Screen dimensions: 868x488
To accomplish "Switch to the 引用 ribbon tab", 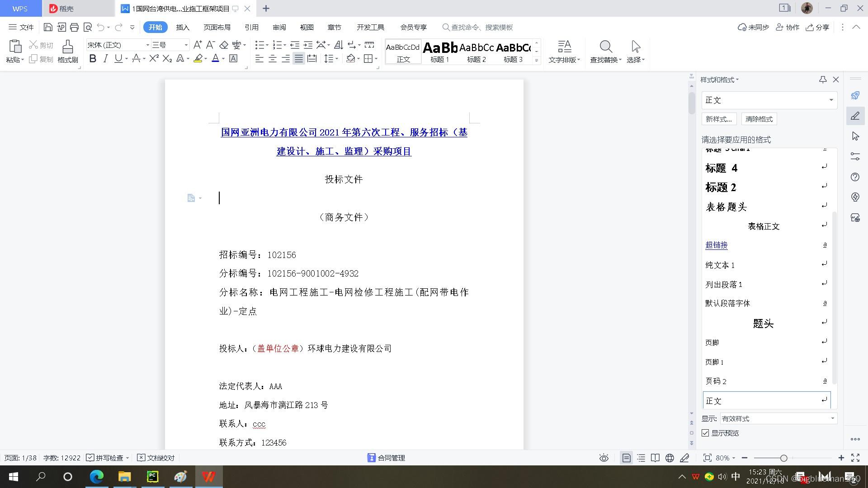I will pyautogui.click(x=252, y=27).
